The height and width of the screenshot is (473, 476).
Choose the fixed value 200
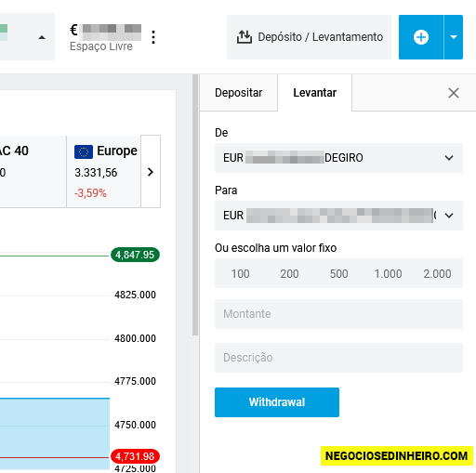pyautogui.click(x=289, y=273)
